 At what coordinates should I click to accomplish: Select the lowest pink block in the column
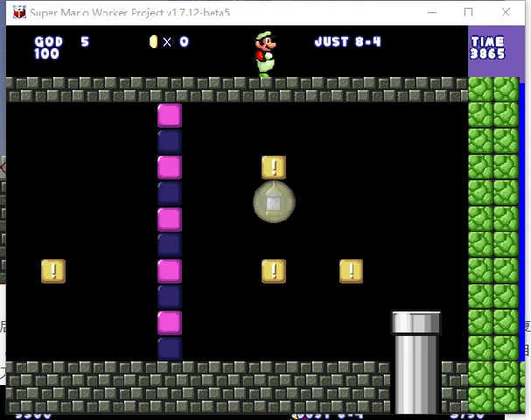(x=170, y=323)
